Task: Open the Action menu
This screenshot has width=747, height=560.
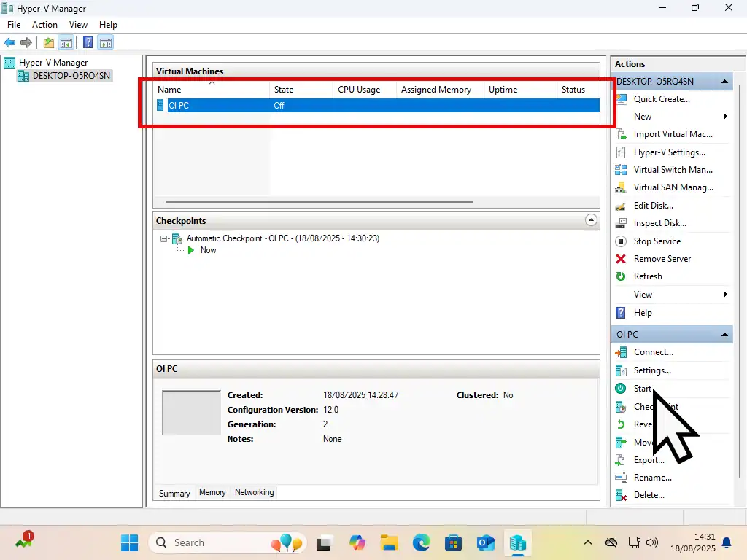Action: (x=44, y=25)
